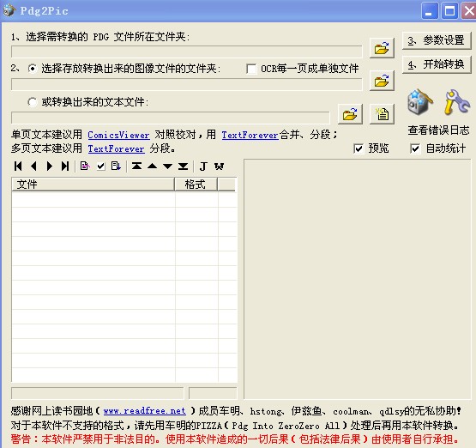Select 或转换出来的文本文件 radio button
Viewport: 476px width, 448px height.
pos(33,102)
